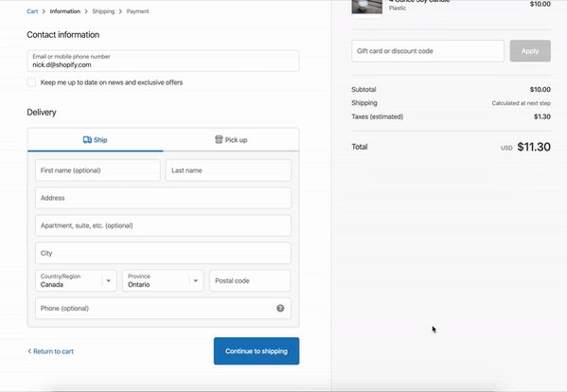Open the Country/Region dropdown
This screenshot has height=392, width=567.
coord(76,280)
